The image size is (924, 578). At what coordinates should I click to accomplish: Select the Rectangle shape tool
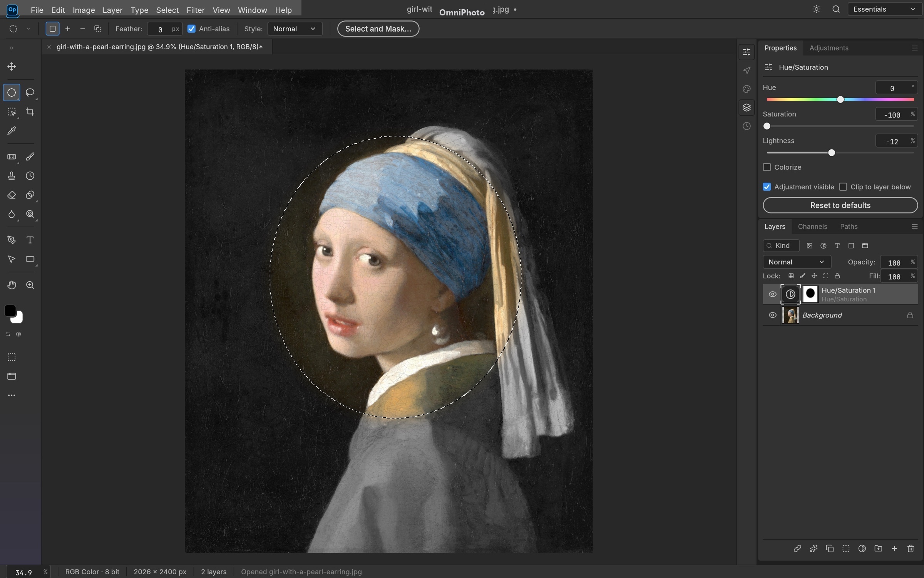point(30,259)
